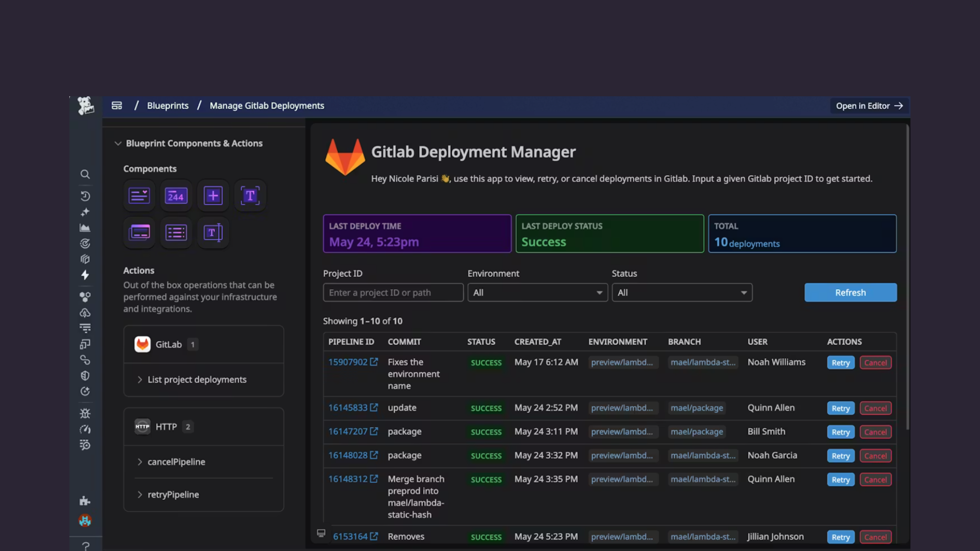Select the bug debugging icon near the bottom sidebar
Viewport: 980px width, 551px height.
85,413
